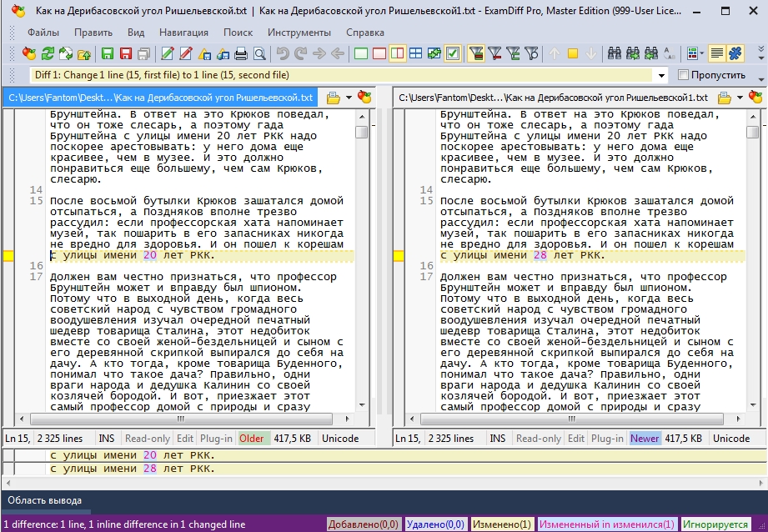Toggle the word wrap lines button

point(717,53)
